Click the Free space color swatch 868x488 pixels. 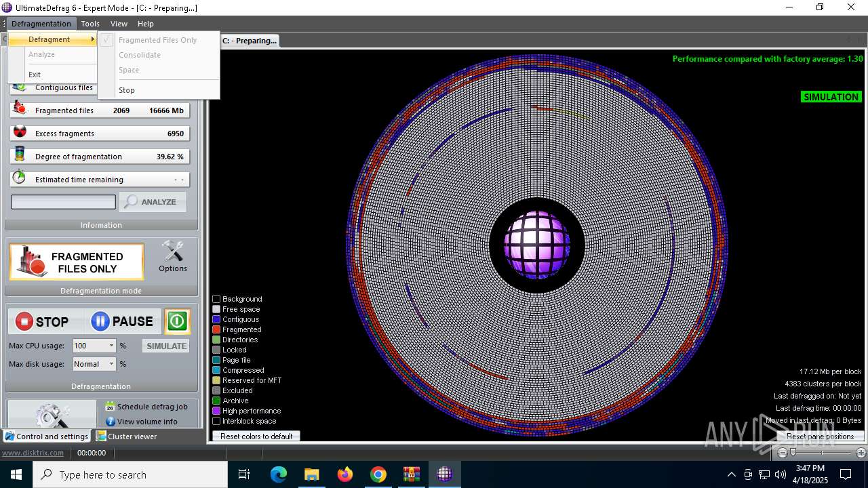pyautogui.click(x=216, y=309)
